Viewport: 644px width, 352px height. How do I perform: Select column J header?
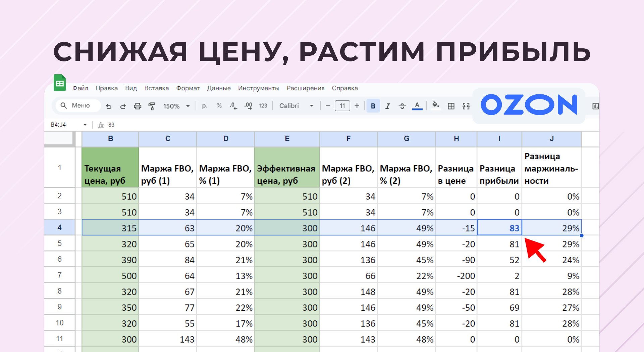pos(552,139)
